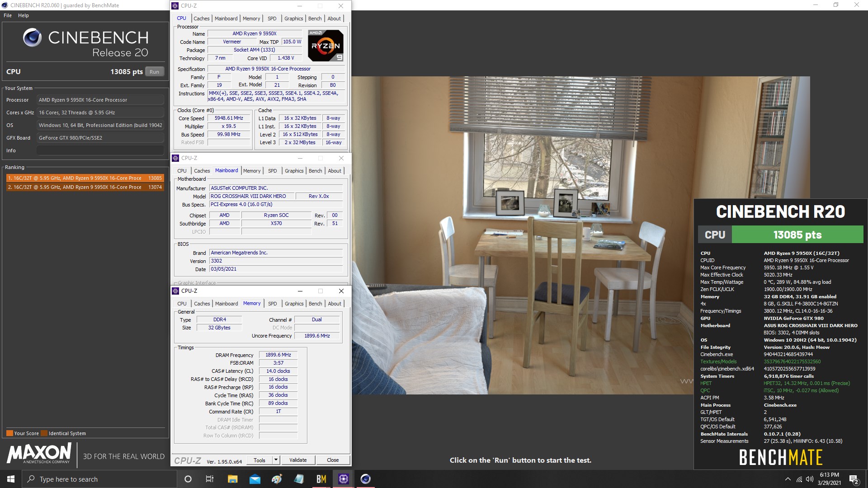The height and width of the screenshot is (488, 868).
Task: Select first ranking entry scoring 13085
Action: pos(85,178)
